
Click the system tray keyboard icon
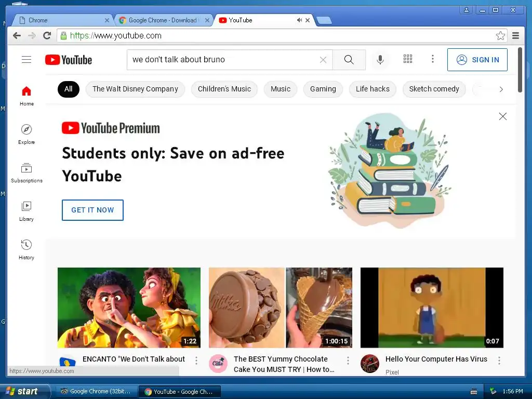[474, 392]
